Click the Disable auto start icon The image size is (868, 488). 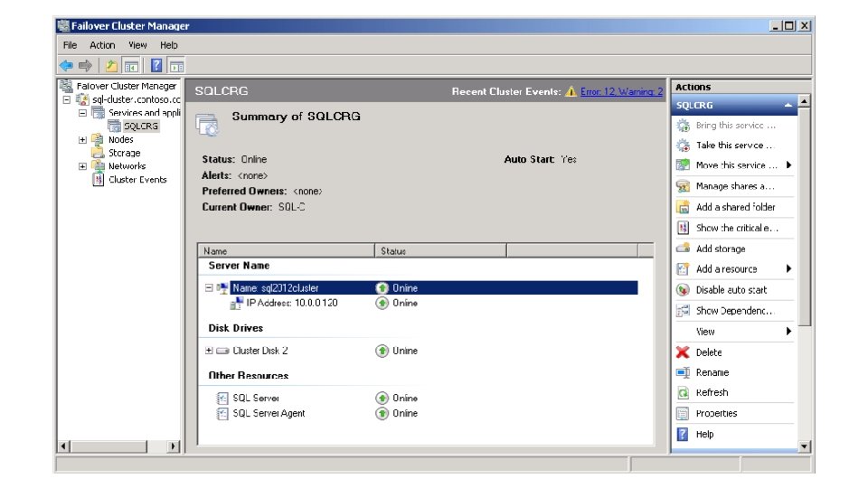click(684, 290)
